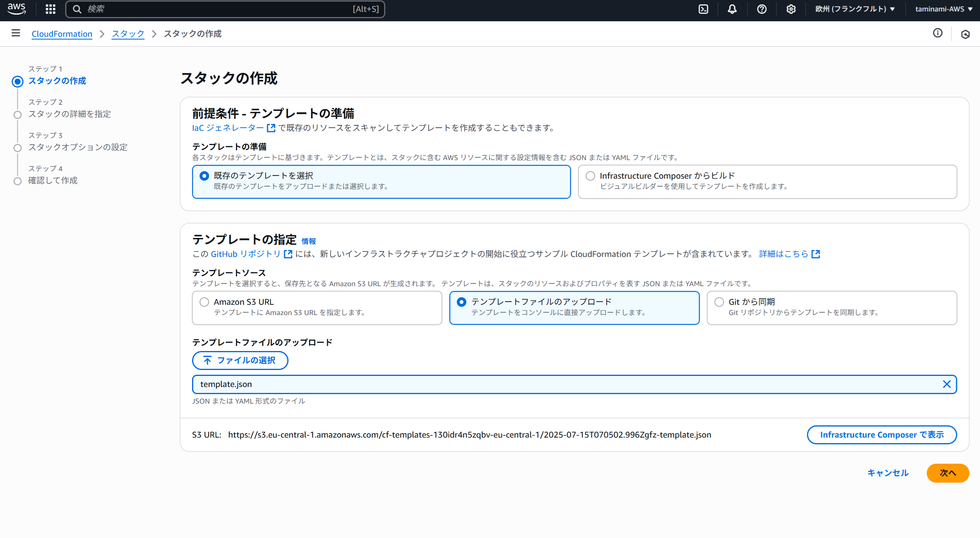Screen dimensions: 980x538
Task: Click external link icon next to IaC ジェネレーター
Action: pyautogui.click(x=271, y=128)
